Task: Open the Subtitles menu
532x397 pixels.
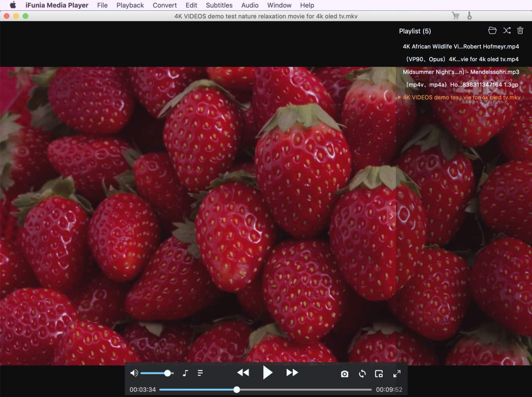Action: point(219,5)
